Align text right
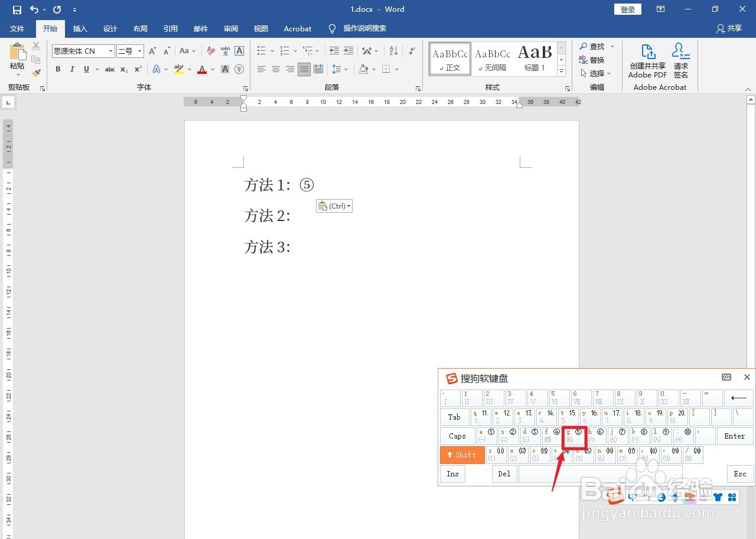Viewport: 756px width, 539px height. 290,69
